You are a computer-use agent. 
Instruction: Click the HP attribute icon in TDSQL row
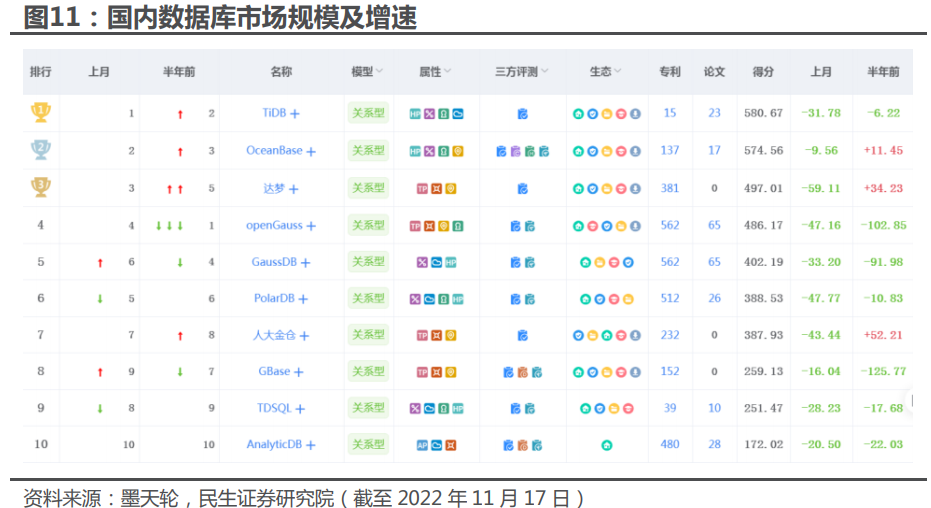point(458,408)
